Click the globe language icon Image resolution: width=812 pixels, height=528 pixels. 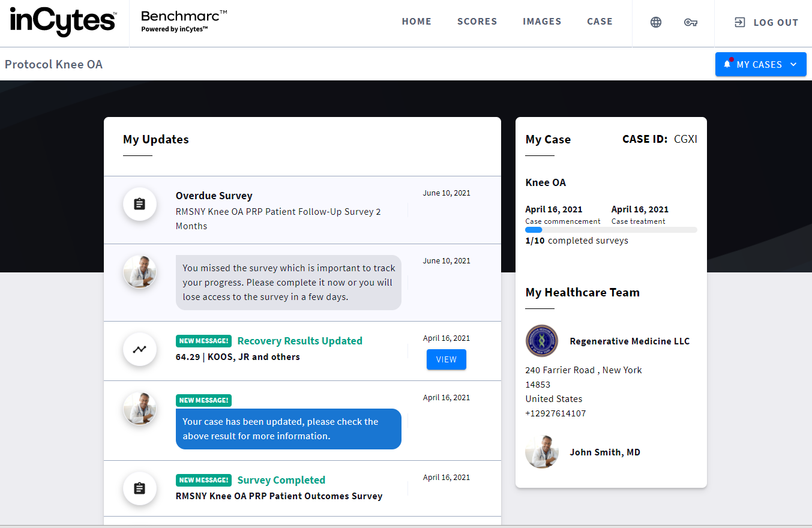click(656, 22)
